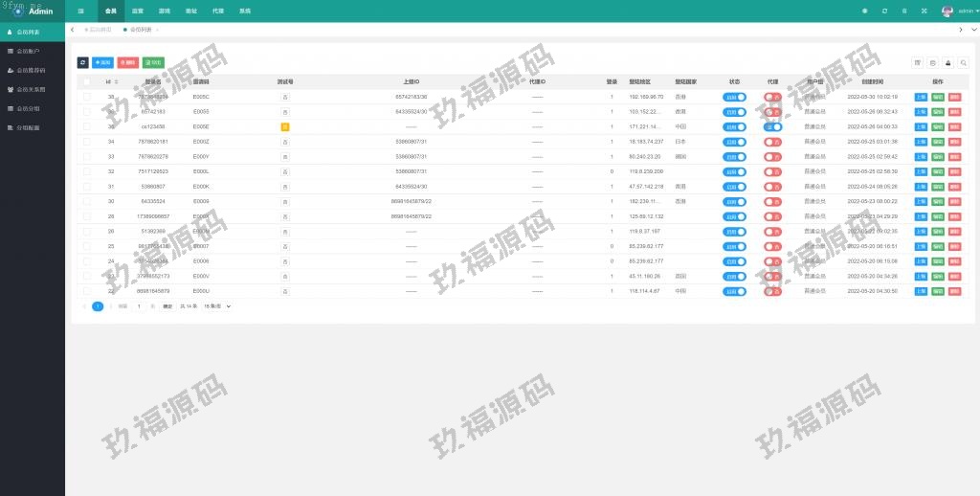980x496 pixels.
Task: Toggle agent switch for user 65742183
Action: point(772,112)
